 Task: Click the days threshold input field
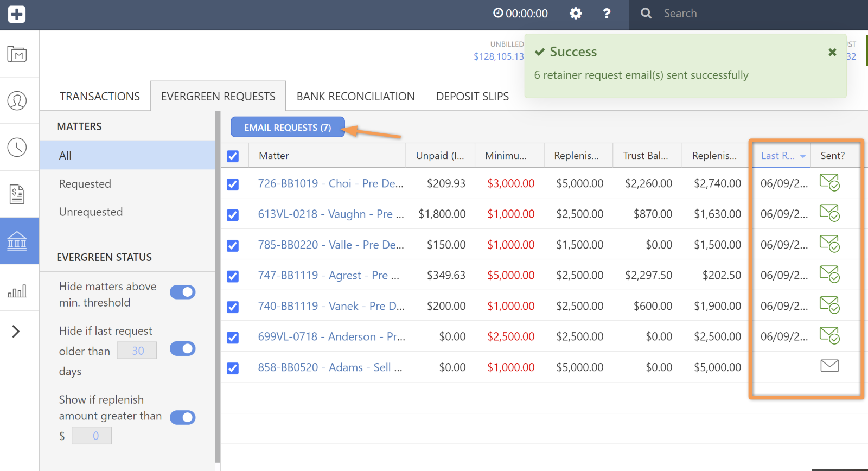pyautogui.click(x=137, y=351)
